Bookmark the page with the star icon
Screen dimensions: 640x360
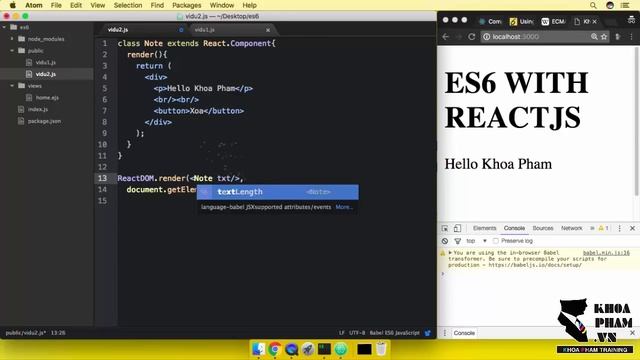[604, 37]
